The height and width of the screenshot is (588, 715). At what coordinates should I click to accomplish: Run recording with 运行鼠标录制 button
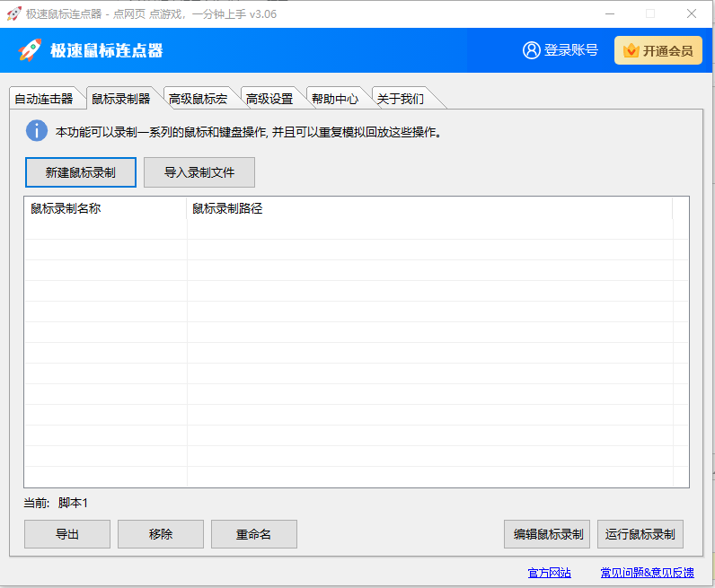pos(640,534)
